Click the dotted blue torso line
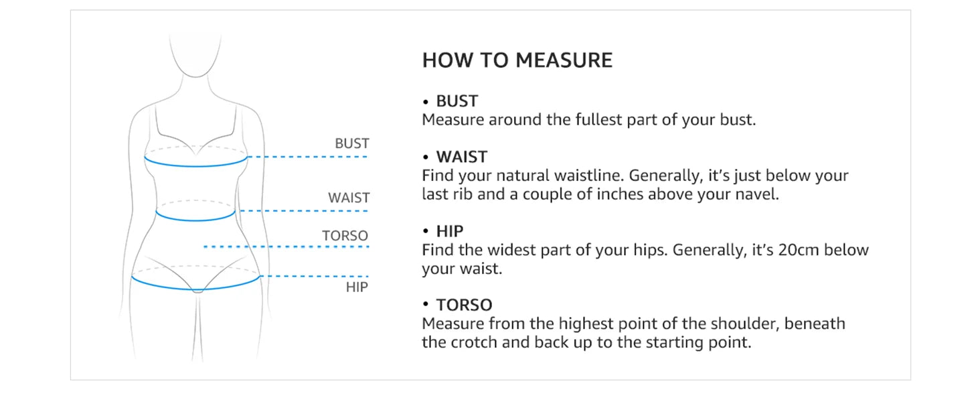The width and height of the screenshot is (980, 402). click(x=286, y=247)
